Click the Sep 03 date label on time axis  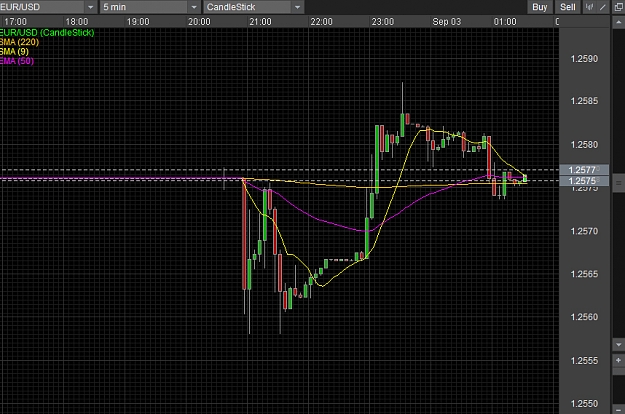446,22
